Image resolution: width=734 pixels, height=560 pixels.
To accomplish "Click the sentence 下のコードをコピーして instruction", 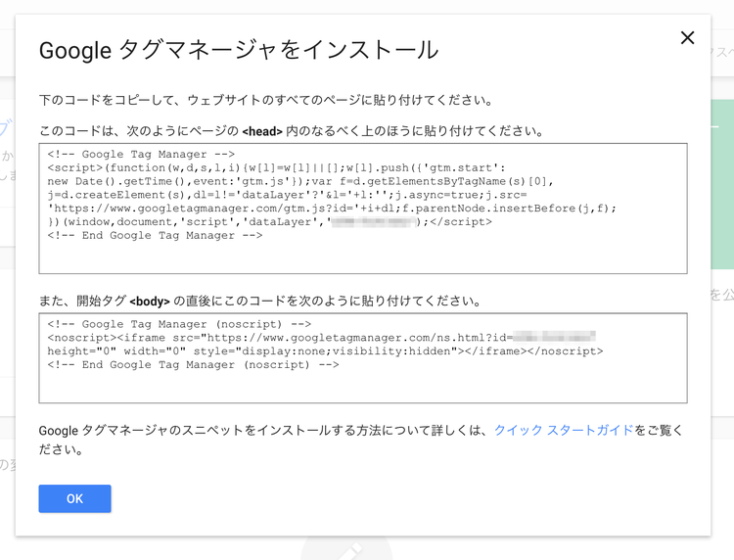I will tap(266, 100).
